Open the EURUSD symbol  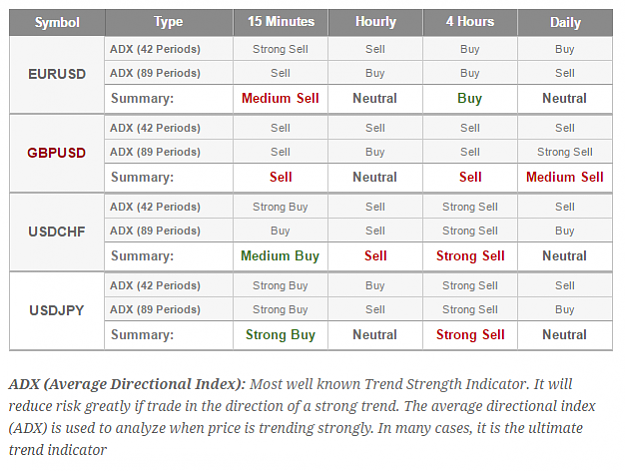57,74
